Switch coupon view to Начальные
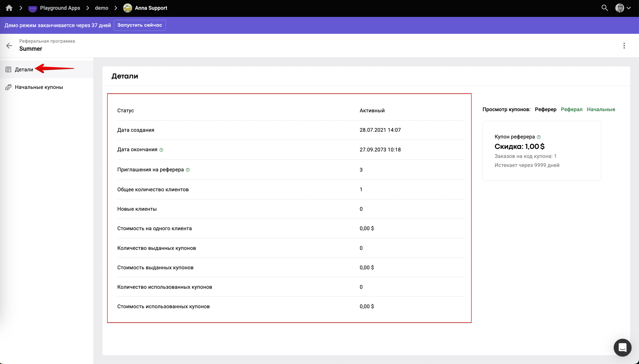 click(601, 109)
